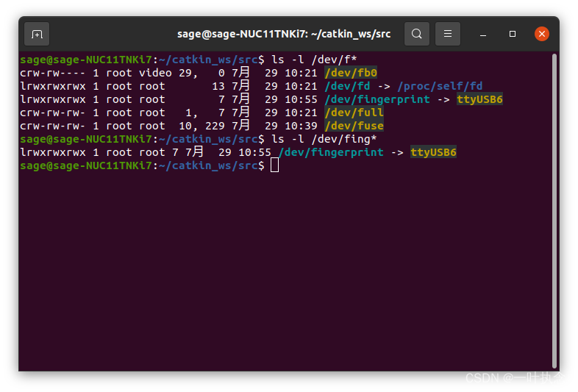
Task: Open the terminal search
Action: [x=416, y=34]
